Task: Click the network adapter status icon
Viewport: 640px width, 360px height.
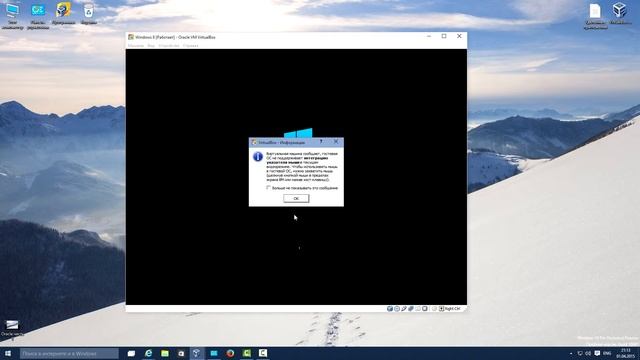Action: coord(411,309)
